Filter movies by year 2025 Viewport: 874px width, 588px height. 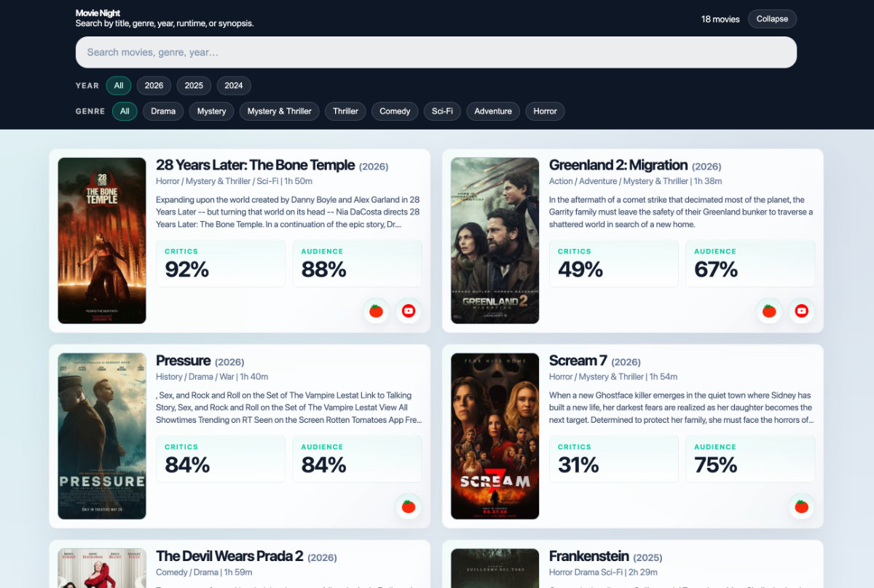click(194, 86)
